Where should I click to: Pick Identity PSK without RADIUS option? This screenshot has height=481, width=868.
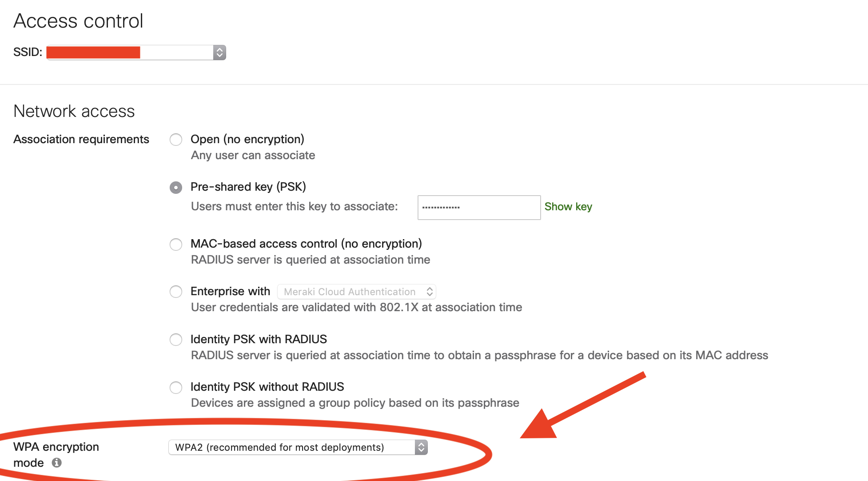pos(176,388)
